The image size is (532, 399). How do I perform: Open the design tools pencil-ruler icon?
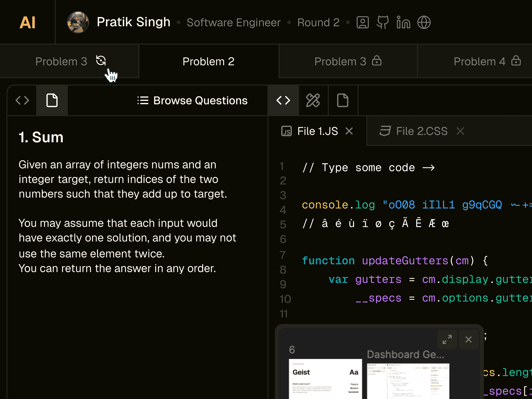pos(313,100)
